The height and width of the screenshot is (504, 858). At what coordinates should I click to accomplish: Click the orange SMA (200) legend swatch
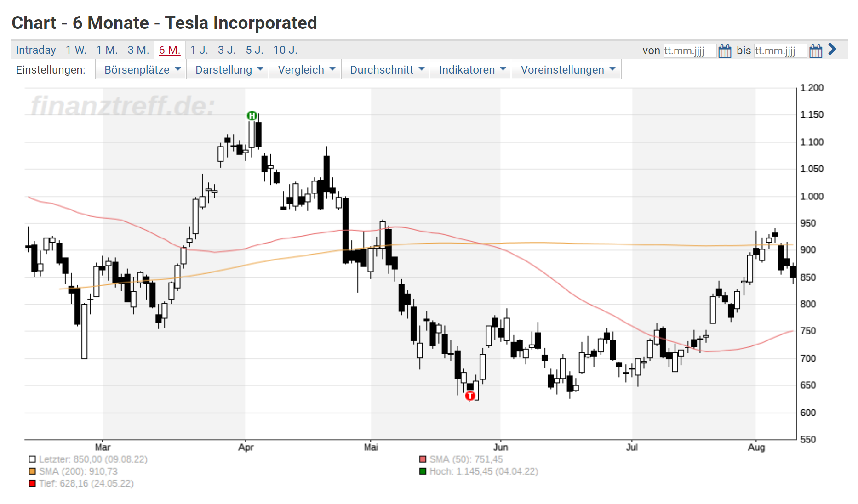(32, 471)
